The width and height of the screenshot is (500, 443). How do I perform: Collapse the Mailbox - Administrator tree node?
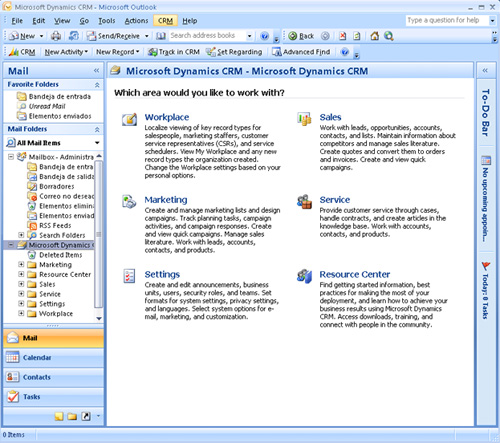pos(11,157)
